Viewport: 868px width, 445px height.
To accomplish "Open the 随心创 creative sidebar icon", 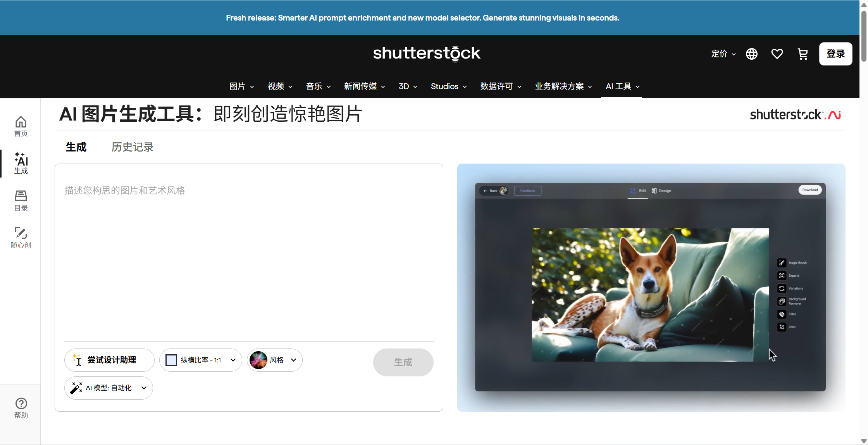I will [21, 237].
